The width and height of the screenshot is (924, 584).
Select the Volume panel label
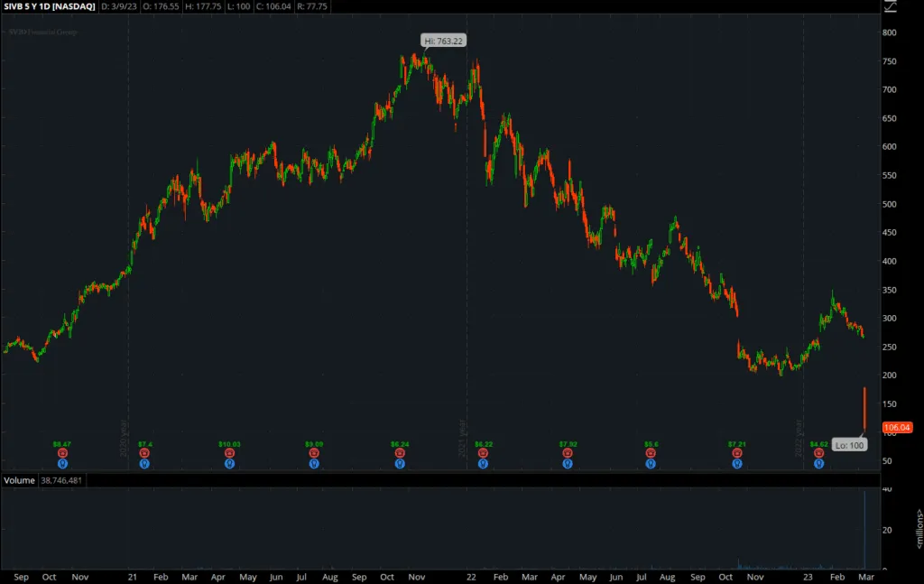coord(18,480)
